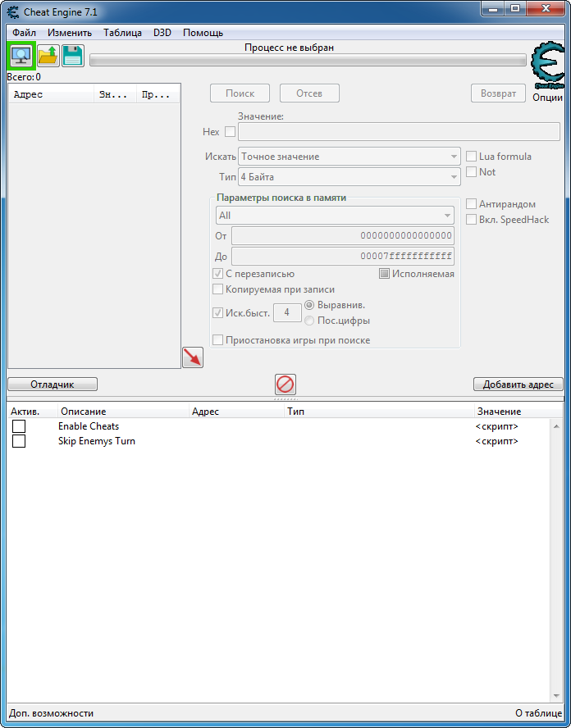Click <скрипт> value of Skip Enemys Turn
This screenshot has height=728, width=571.
(x=496, y=441)
